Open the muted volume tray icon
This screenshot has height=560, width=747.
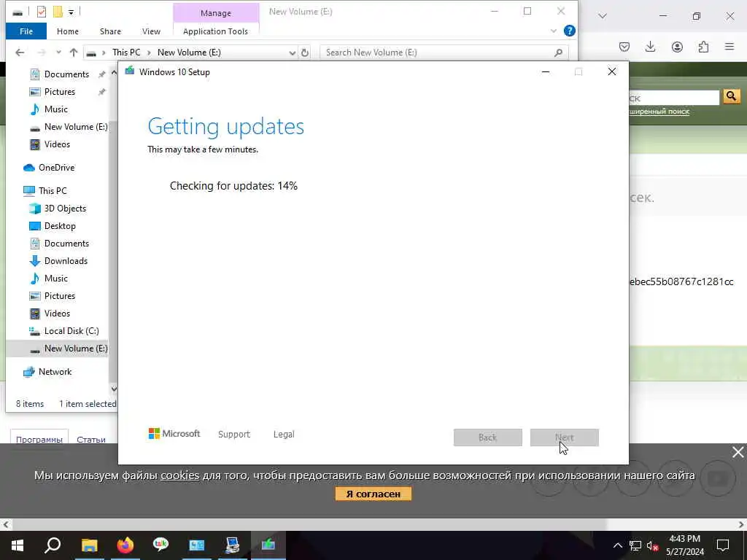click(x=653, y=545)
